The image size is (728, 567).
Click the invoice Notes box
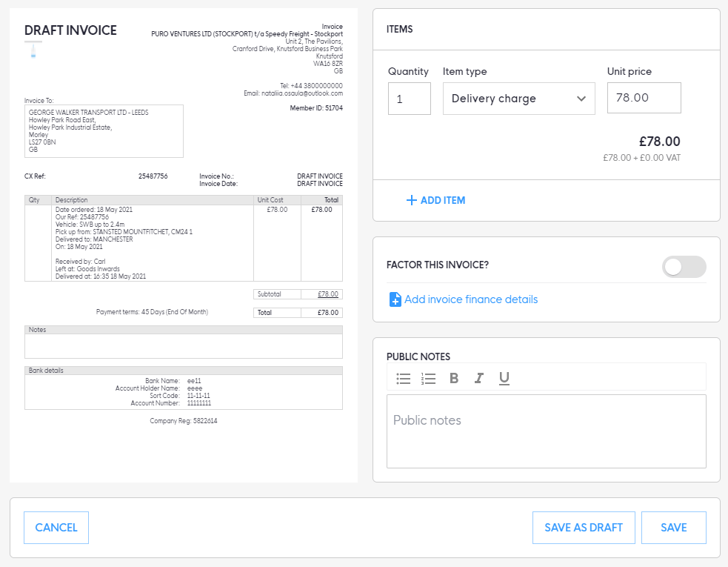[x=184, y=346]
